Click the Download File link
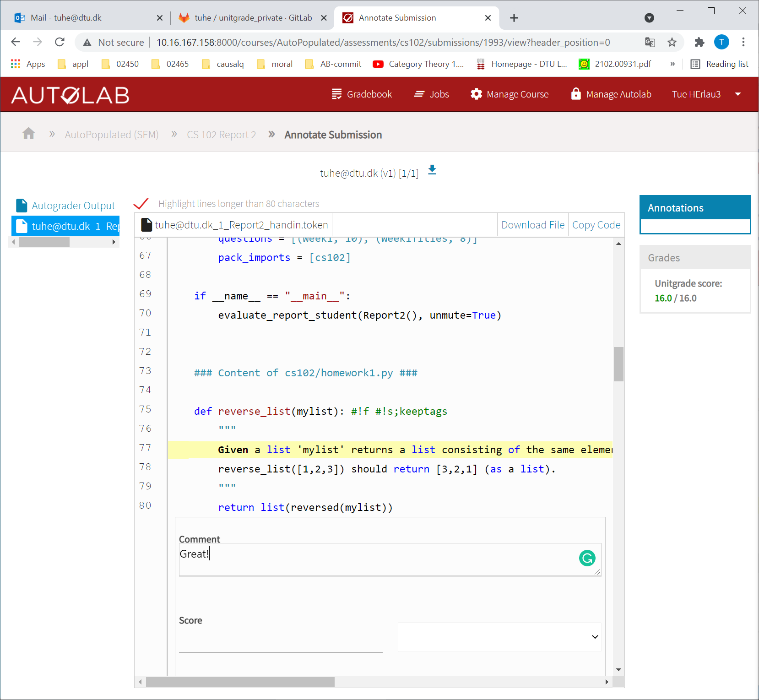Screen dimensions: 759x700 click(532, 225)
